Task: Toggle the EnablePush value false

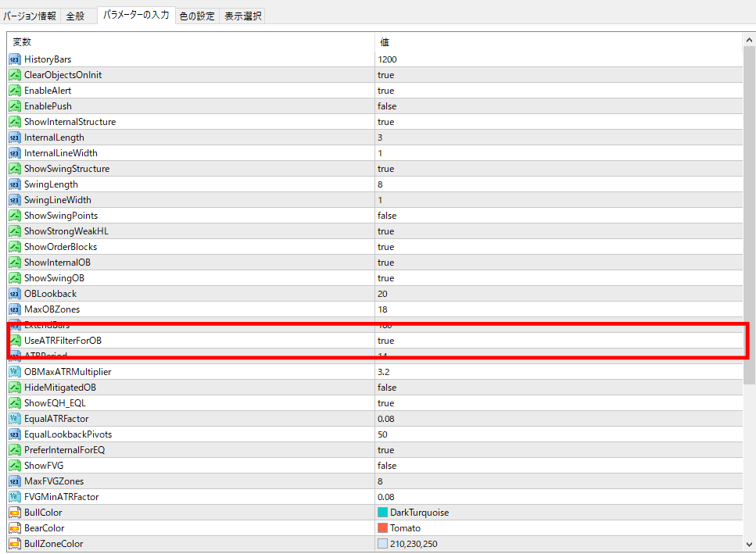Action: coord(387,106)
